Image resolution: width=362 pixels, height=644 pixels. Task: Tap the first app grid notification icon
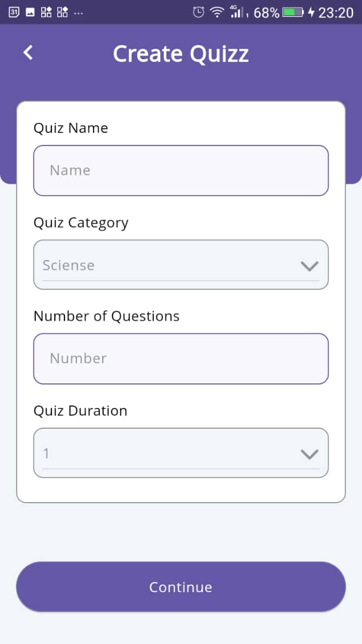(45, 11)
